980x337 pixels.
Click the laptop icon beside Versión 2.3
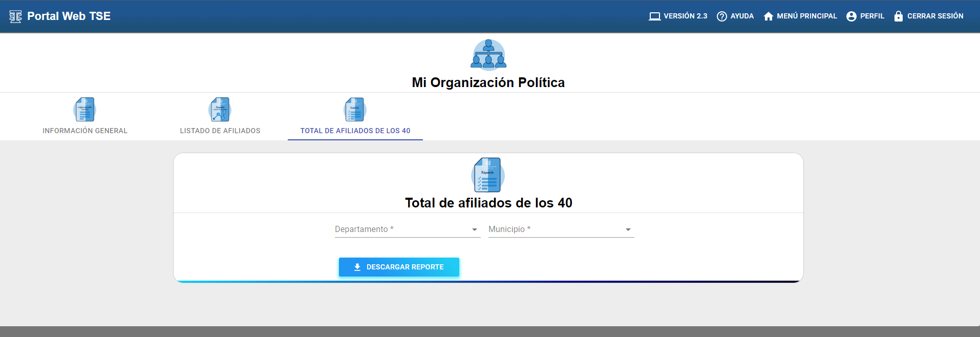[x=654, y=16]
